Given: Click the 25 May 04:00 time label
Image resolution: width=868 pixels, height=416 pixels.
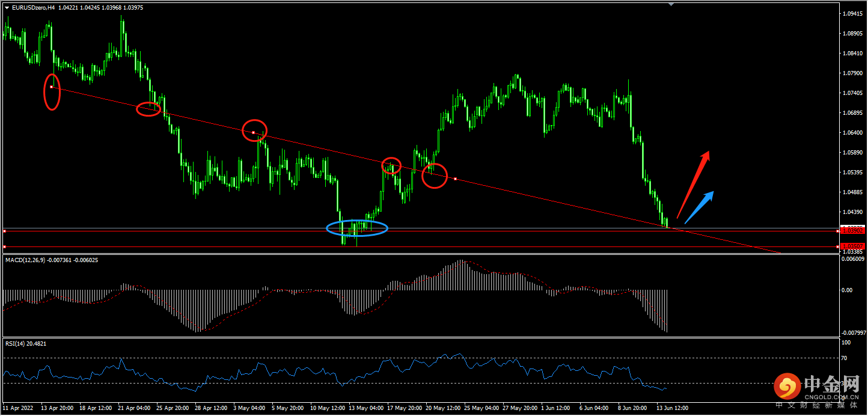Looking at the screenshot, I should point(483,408).
